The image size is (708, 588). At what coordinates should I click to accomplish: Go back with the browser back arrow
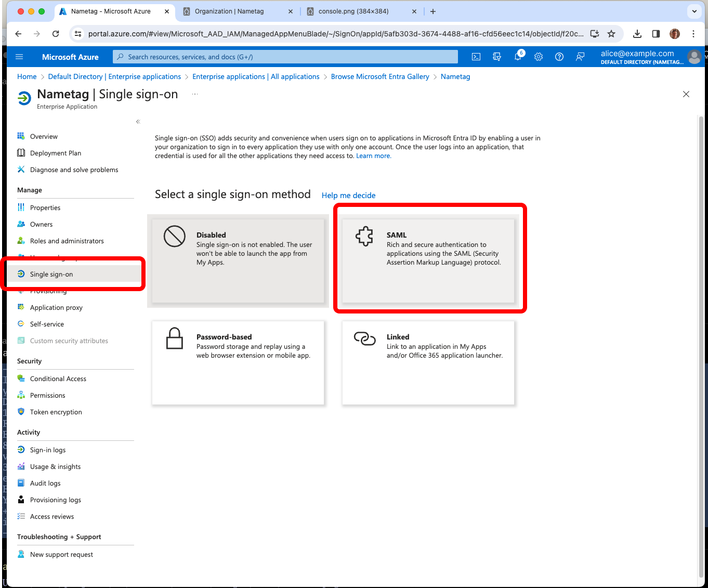pos(19,34)
